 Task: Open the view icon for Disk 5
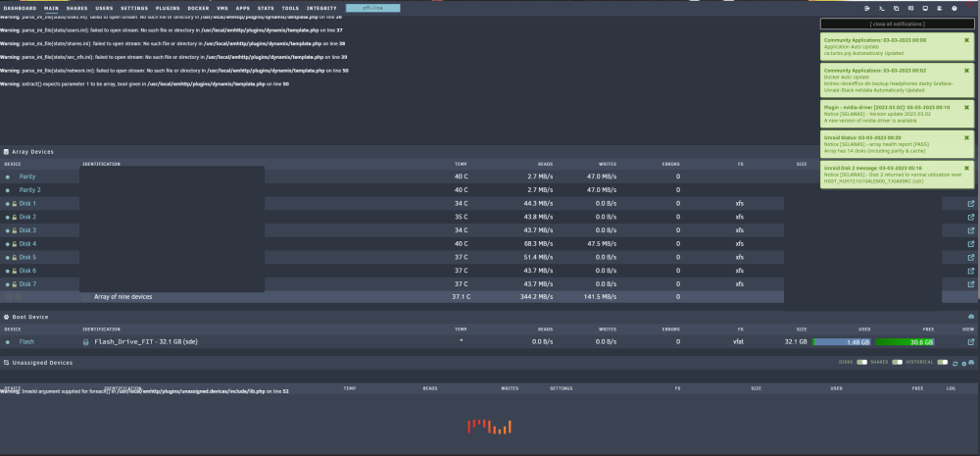pyautogui.click(x=970, y=257)
